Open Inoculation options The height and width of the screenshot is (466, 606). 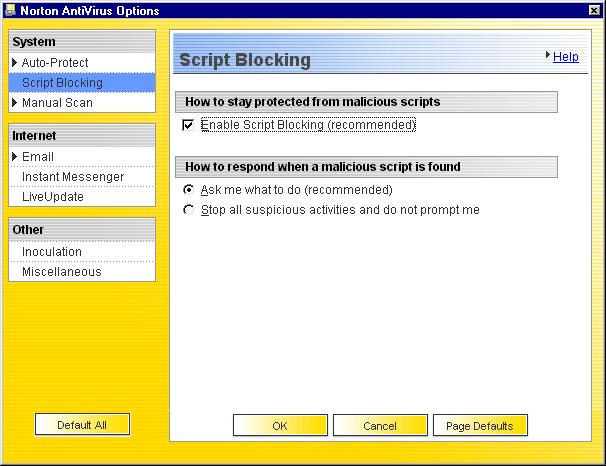coord(52,252)
